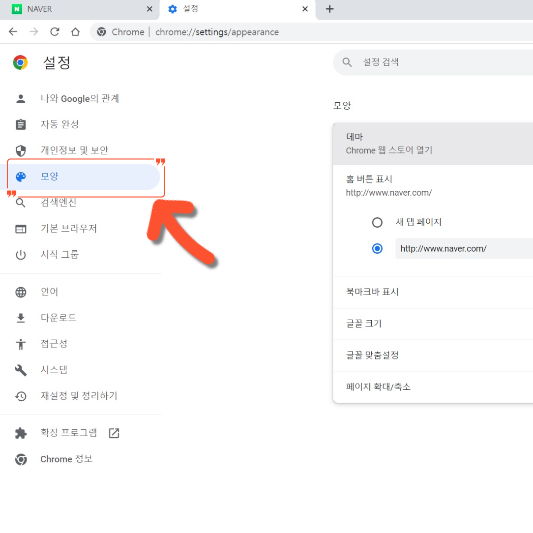533x533 pixels.
Task: Click the search magnifier in 설정 검색 box
Action: tap(347, 62)
